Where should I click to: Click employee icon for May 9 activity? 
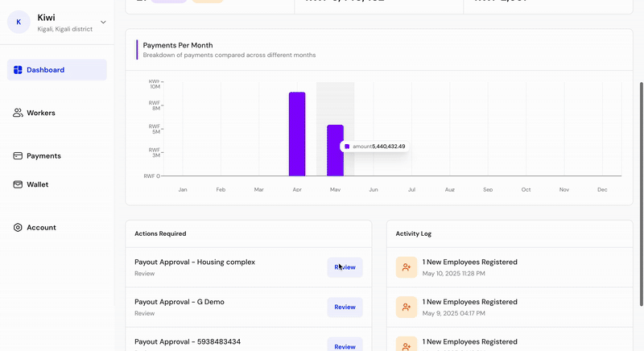407,307
